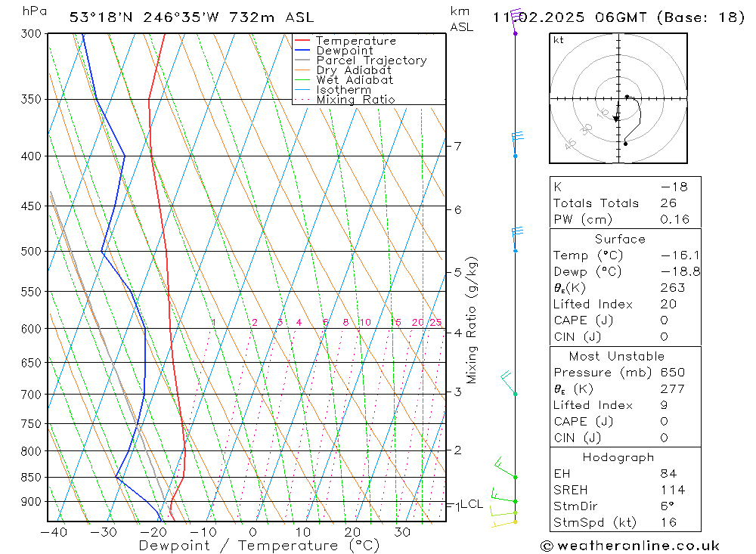The height and width of the screenshot is (554, 756).
Task: Click the coordinates title 53°18'N 246°35'W
Action: click(x=144, y=17)
